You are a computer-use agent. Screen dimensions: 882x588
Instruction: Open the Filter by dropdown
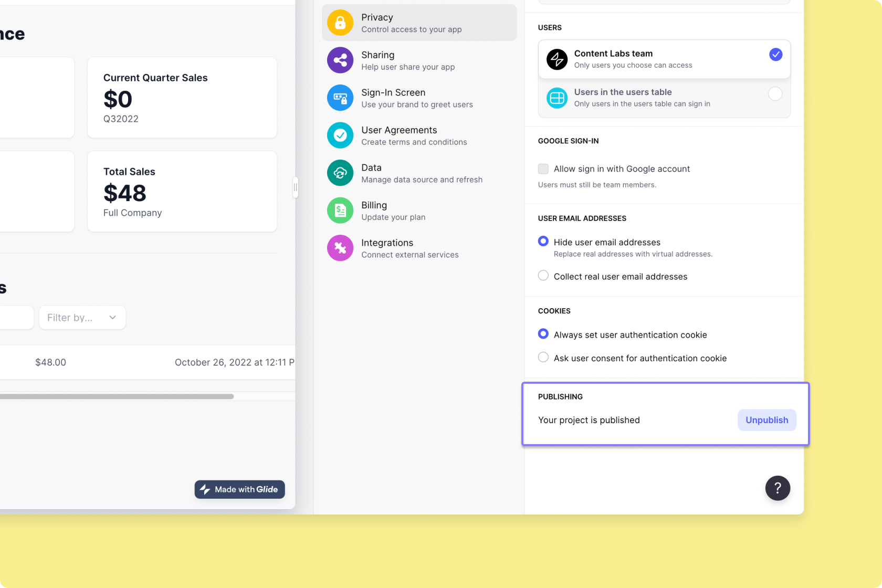click(82, 317)
